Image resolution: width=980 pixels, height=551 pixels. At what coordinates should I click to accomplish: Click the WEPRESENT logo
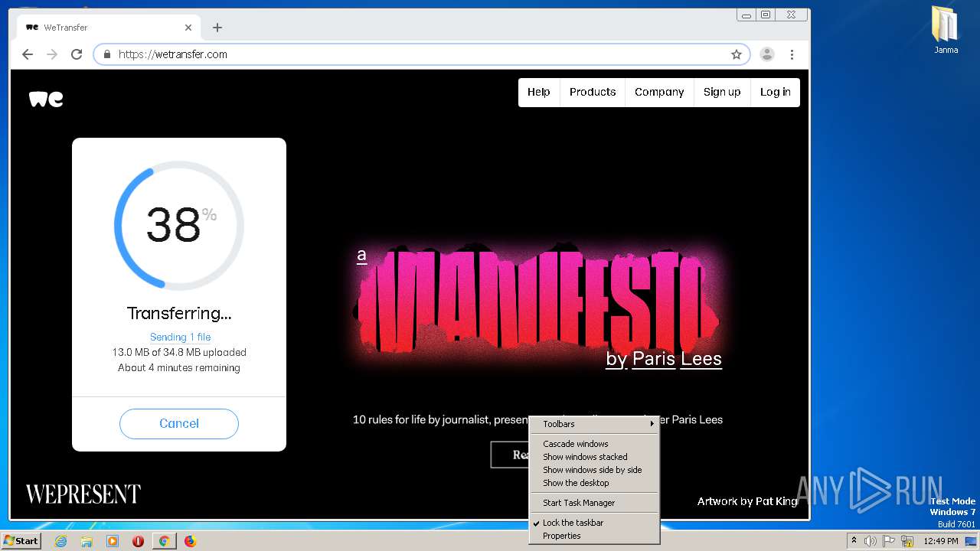[83, 494]
